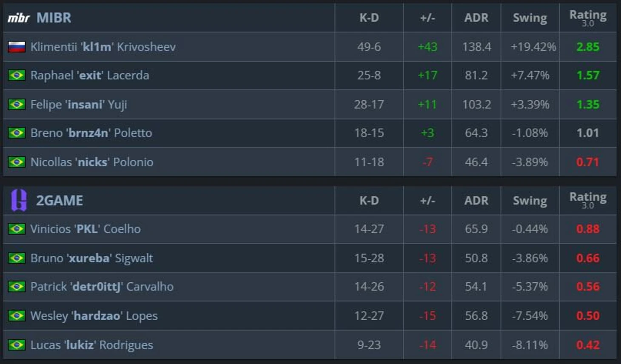Click the MIBR team logo icon
Screen dimensions: 621x364
click(18, 18)
